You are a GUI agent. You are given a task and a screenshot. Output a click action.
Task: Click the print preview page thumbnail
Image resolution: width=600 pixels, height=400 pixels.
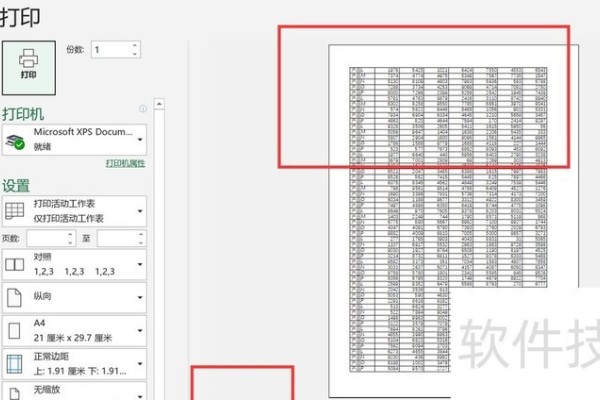[453, 221]
